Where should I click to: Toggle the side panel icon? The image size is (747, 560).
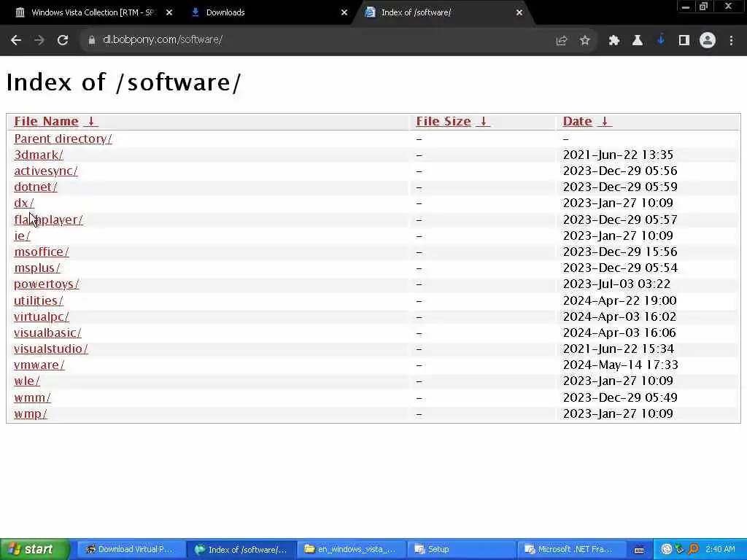684,41
